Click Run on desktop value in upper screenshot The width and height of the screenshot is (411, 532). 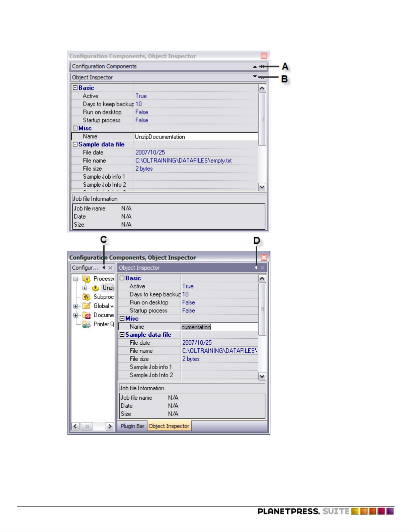click(142, 112)
